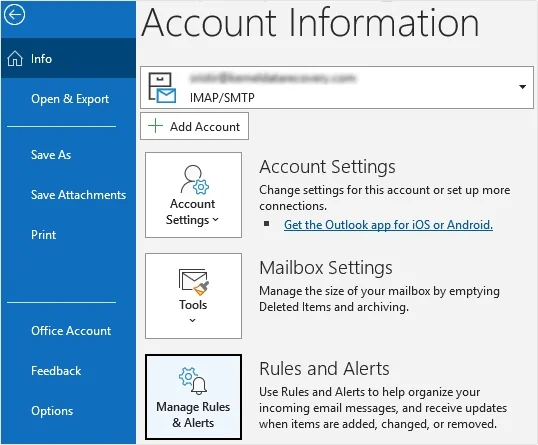Click the Tools button label

tap(193, 305)
